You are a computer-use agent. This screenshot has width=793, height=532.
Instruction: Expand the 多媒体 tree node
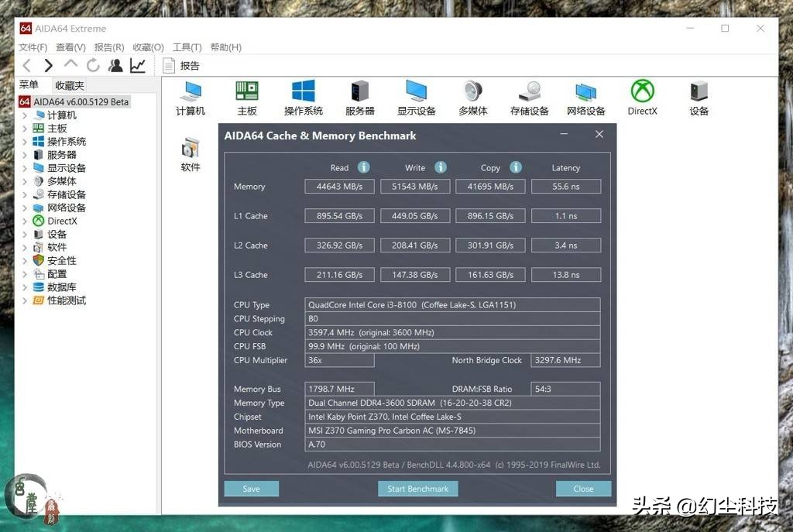pyautogui.click(x=25, y=181)
